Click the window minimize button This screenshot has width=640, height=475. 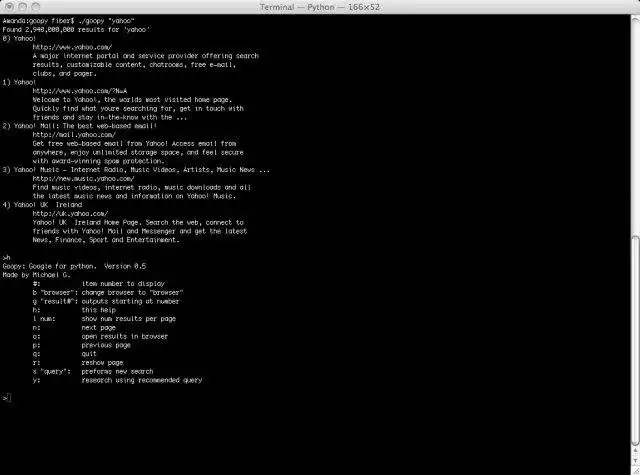23,7
